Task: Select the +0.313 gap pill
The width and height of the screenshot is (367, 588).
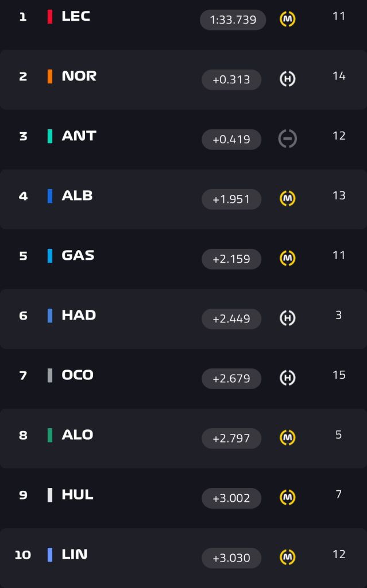Action: coord(231,79)
